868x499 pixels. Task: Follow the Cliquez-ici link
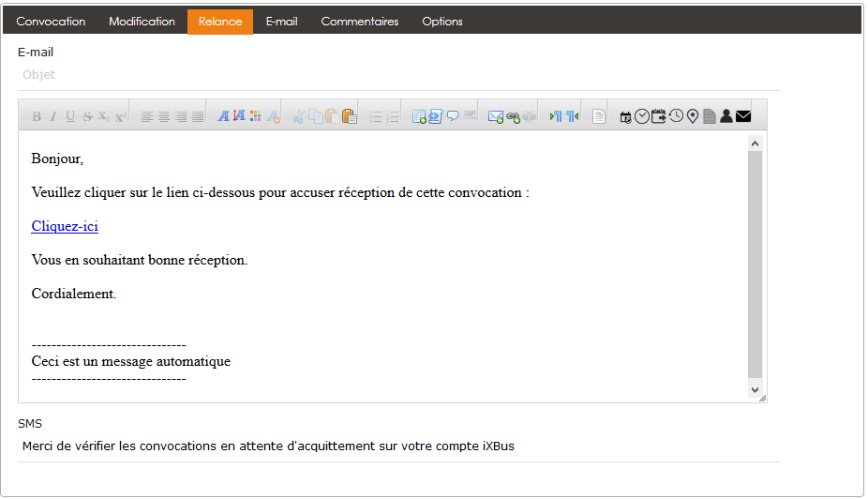click(x=65, y=226)
